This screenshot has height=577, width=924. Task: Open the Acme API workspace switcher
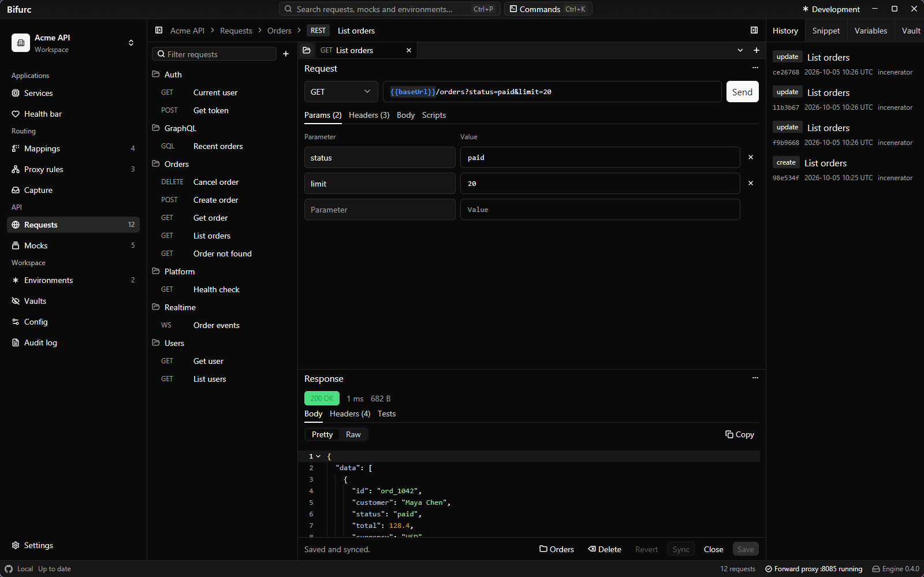(74, 43)
